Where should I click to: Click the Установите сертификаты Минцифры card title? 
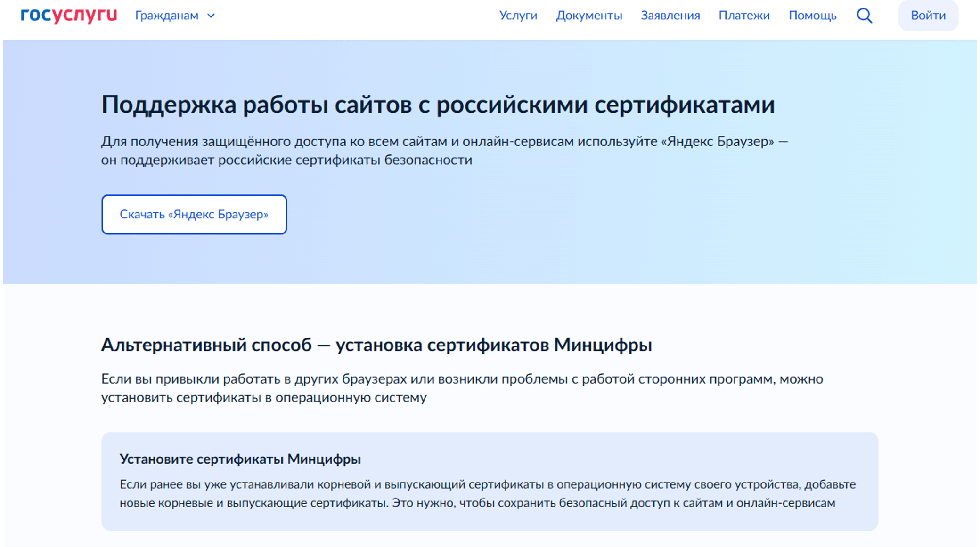point(240,459)
